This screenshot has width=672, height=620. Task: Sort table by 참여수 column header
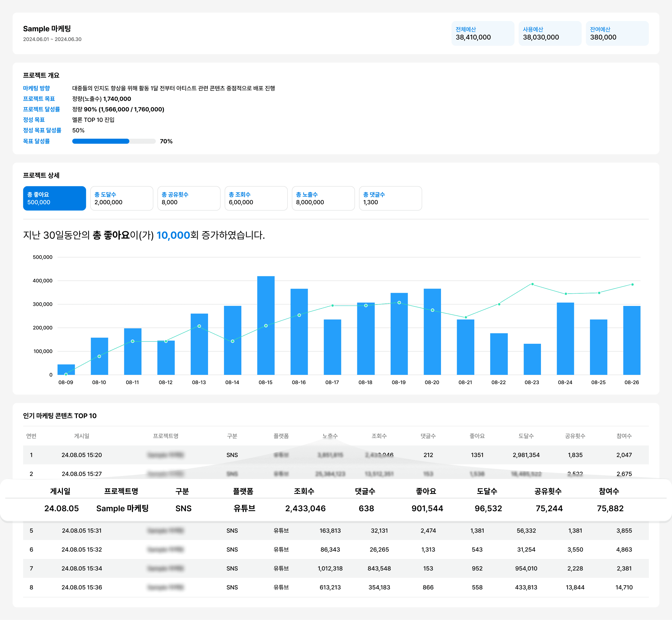[x=624, y=436]
